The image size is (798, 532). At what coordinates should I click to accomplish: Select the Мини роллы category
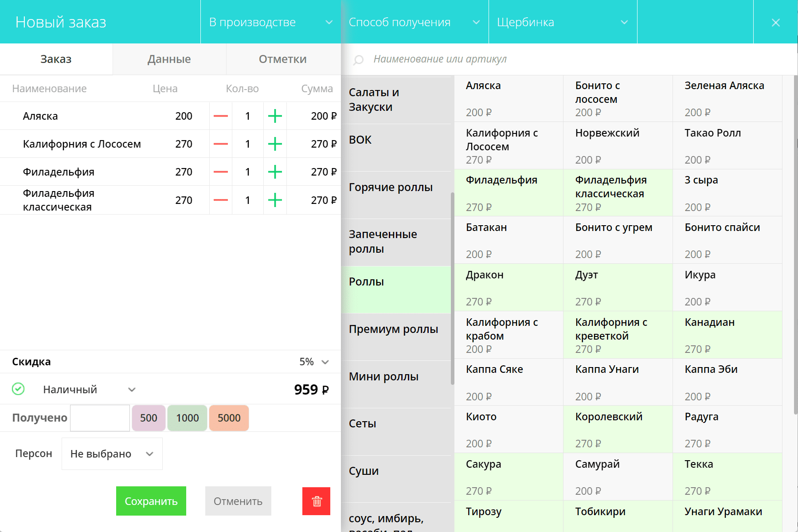point(396,384)
